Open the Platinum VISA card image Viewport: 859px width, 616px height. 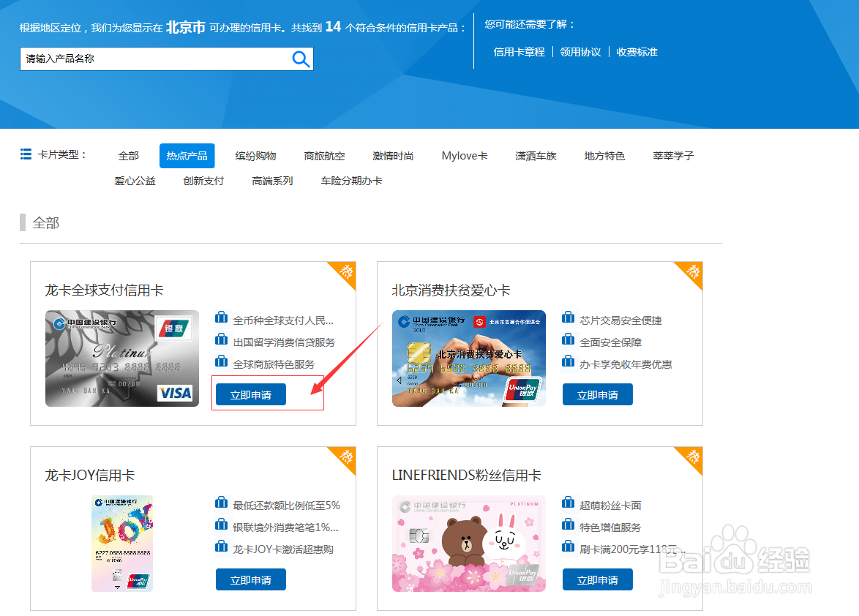pyautogui.click(x=122, y=358)
